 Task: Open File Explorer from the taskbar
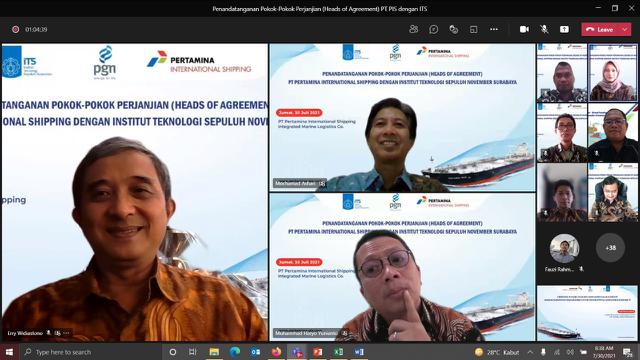coord(214,352)
